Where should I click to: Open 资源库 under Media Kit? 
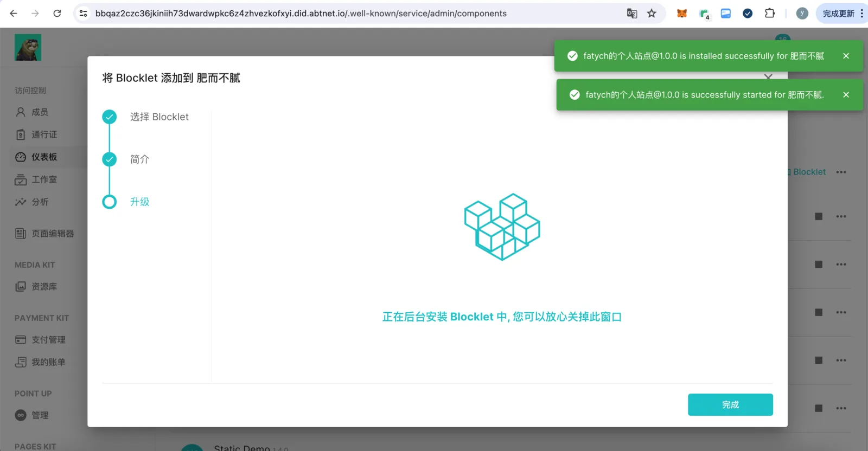click(44, 286)
